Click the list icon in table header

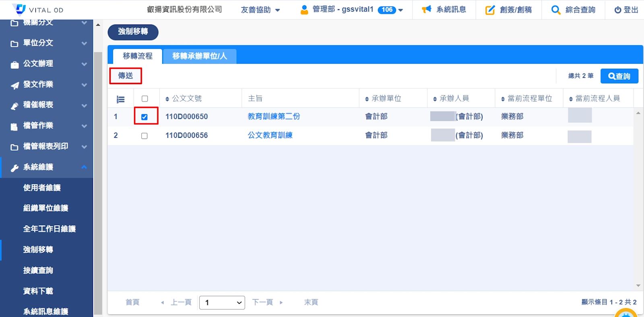tap(120, 99)
